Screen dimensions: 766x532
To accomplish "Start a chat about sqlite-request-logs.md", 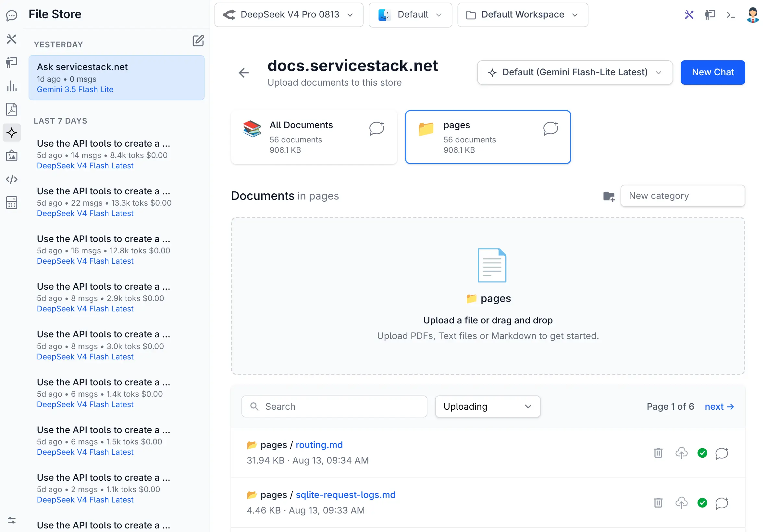I will (x=722, y=503).
